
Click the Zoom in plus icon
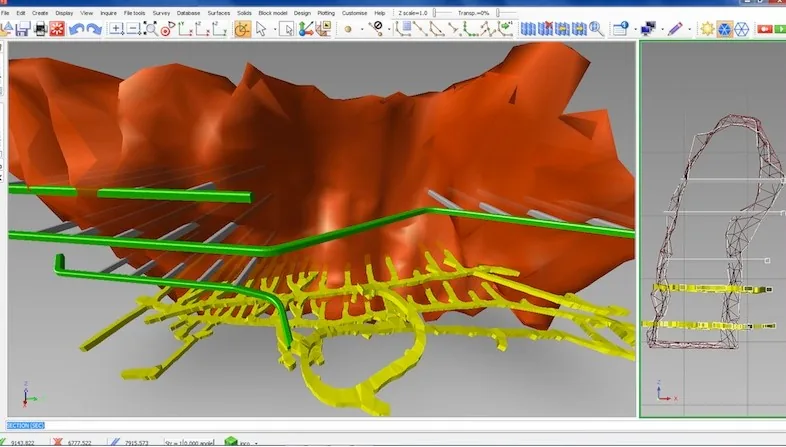click(x=116, y=29)
